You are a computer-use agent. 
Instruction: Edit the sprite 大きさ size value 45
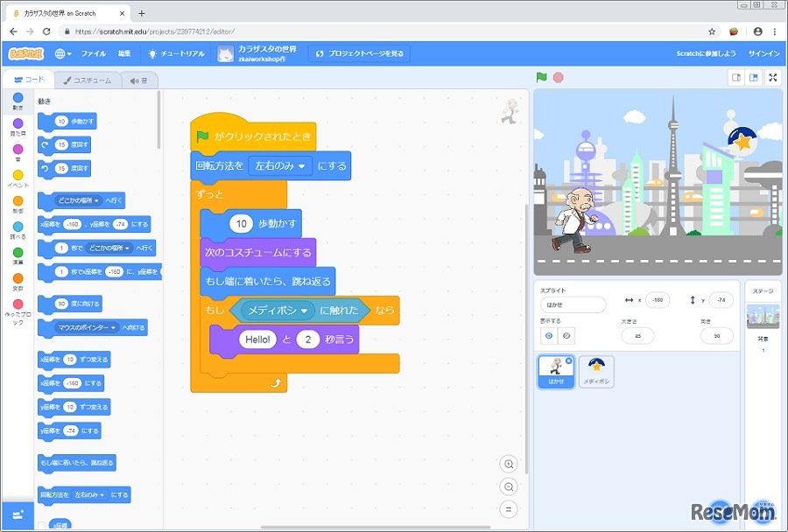638,333
